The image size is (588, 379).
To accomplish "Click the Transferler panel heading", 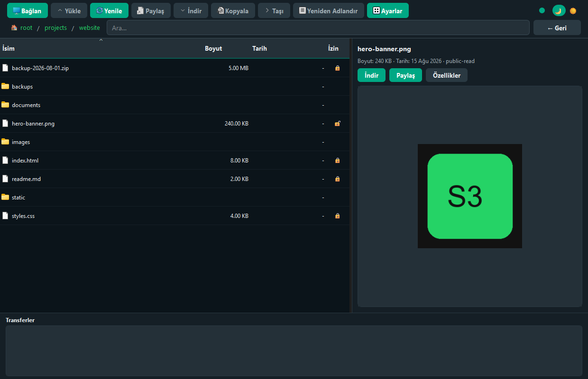I will [20, 320].
